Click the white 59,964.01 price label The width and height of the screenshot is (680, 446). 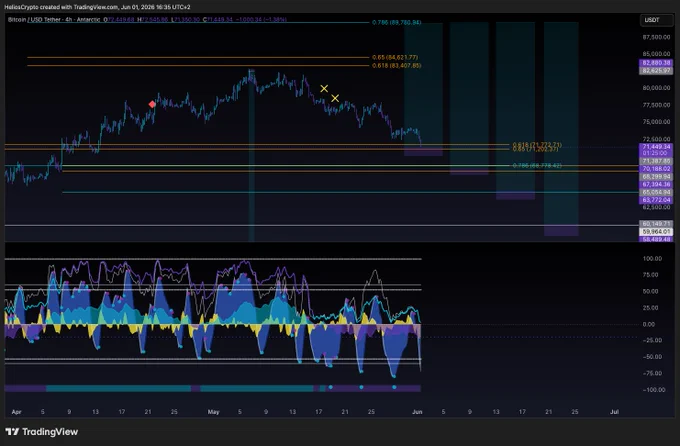656,232
